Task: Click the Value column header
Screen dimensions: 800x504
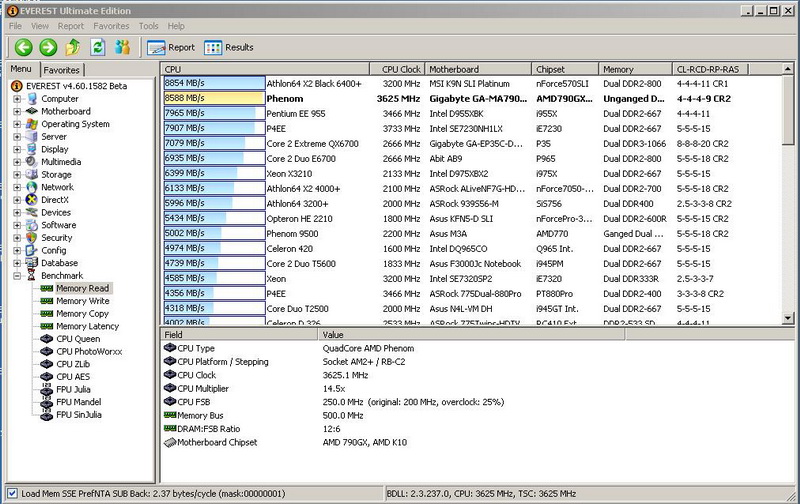Action: point(471,335)
